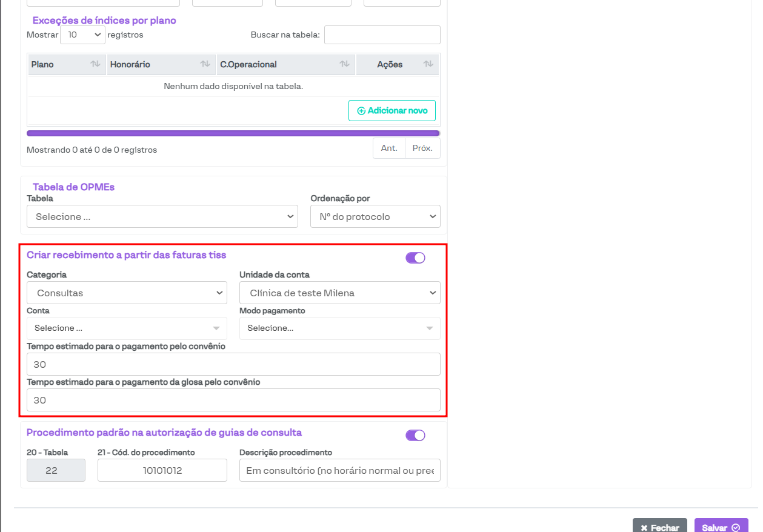
Task: Click the Buscar na tabela field
Action: pyautogui.click(x=382, y=35)
